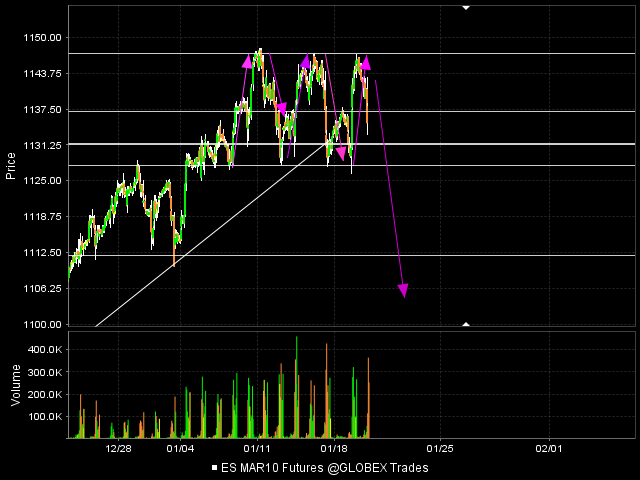Screen dimensions: 640x480
Task: Click the white triangle marker above volume panel
Action: pyautogui.click(x=466, y=324)
